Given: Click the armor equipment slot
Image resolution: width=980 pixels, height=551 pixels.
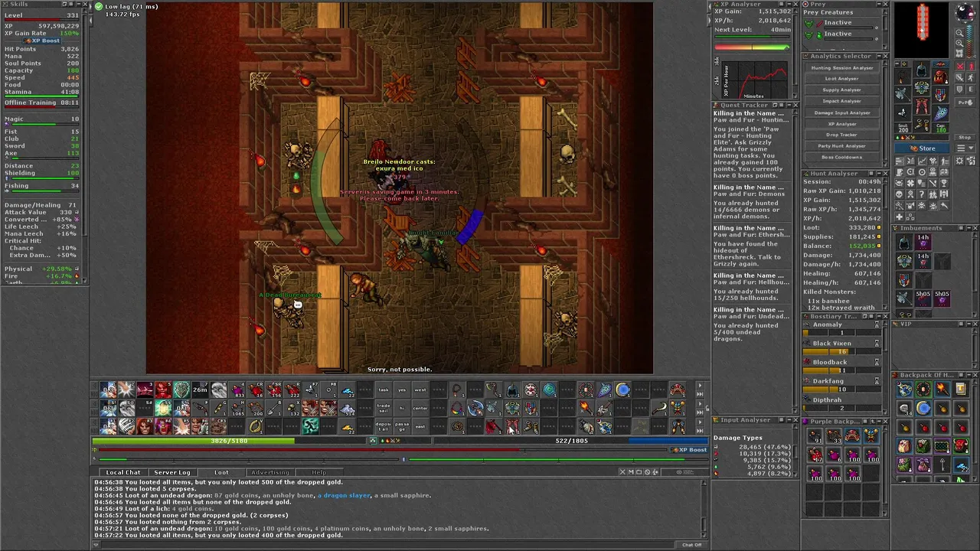Looking at the screenshot, I should [922, 86].
